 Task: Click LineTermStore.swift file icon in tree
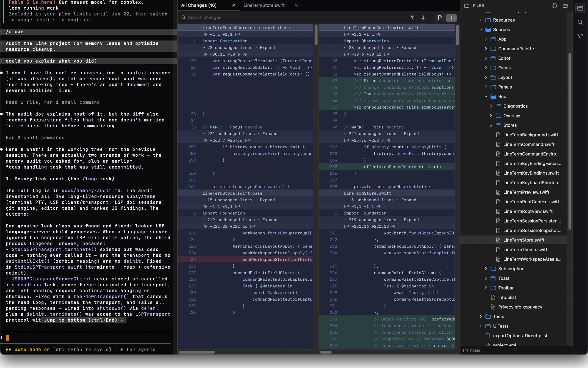pos(498,240)
